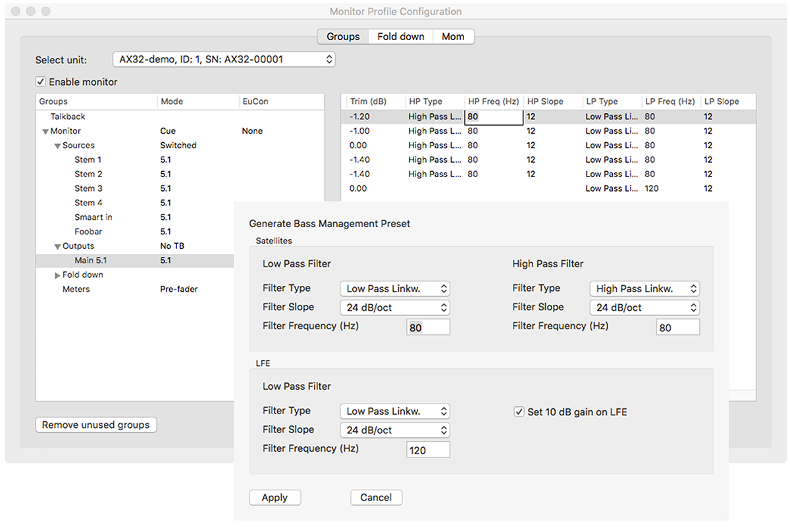Screen dimensions: 790x532
Task: Collapse the Monitor group triangle
Action: (x=45, y=132)
